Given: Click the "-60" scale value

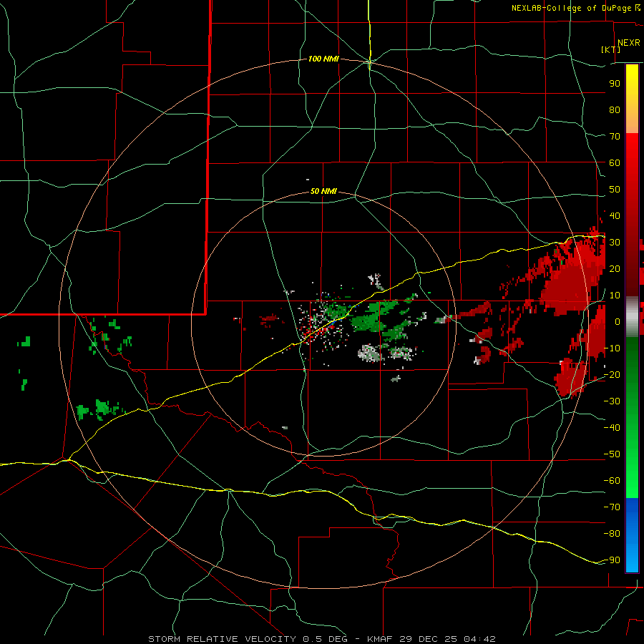Looking at the screenshot, I should (x=613, y=481).
